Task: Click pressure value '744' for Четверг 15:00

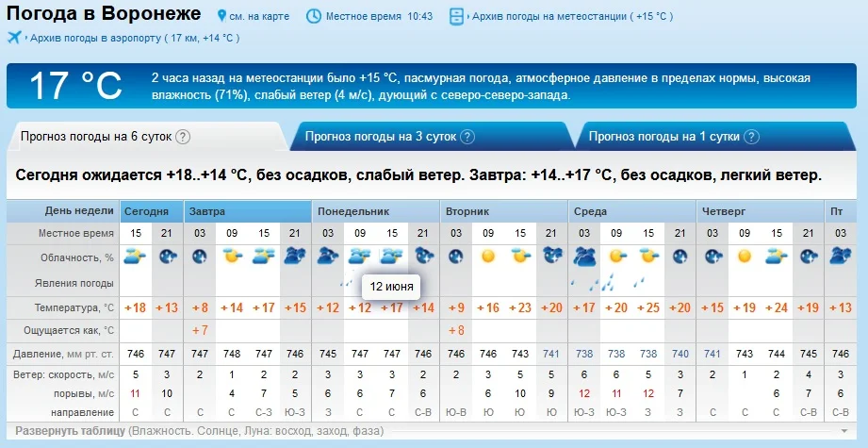Action: pos(777,354)
